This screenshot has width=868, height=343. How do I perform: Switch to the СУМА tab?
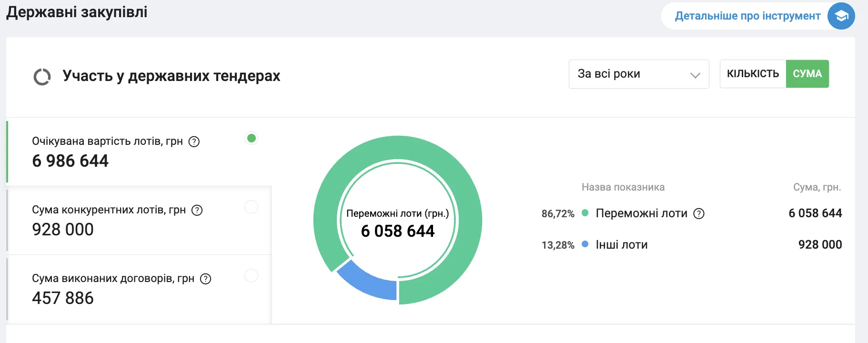click(x=807, y=74)
